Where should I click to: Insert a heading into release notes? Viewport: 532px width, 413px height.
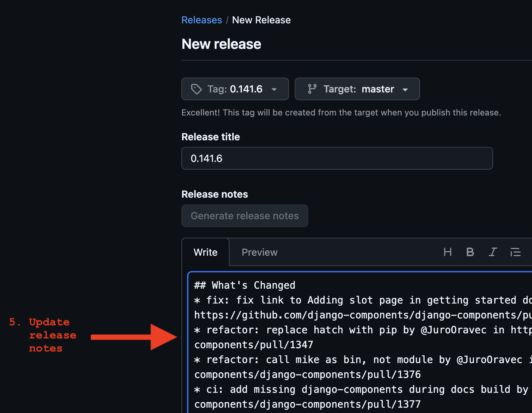447,252
